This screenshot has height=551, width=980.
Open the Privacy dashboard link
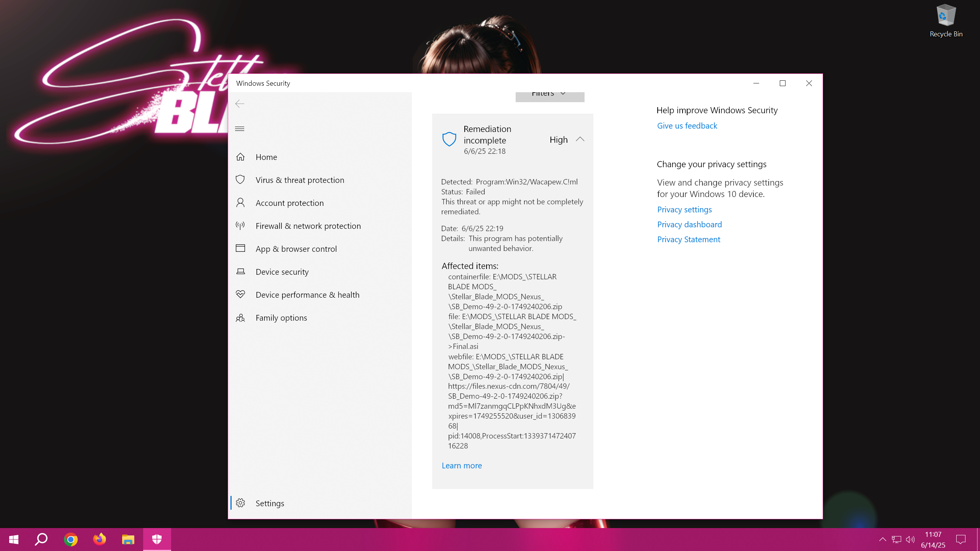(689, 224)
